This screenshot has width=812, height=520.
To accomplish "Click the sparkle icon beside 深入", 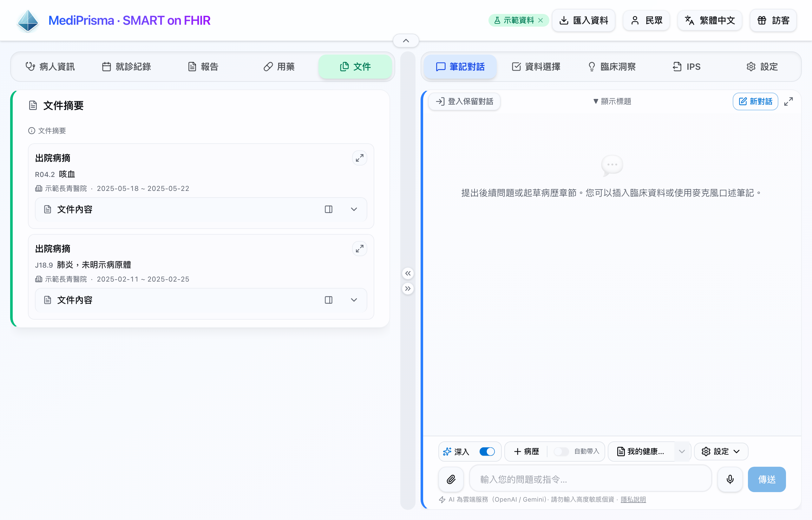I will [447, 452].
